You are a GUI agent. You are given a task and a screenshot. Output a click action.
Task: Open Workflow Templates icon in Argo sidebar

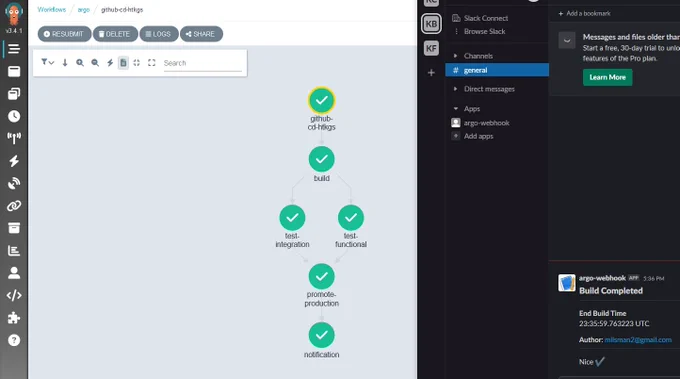tap(14, 71)
